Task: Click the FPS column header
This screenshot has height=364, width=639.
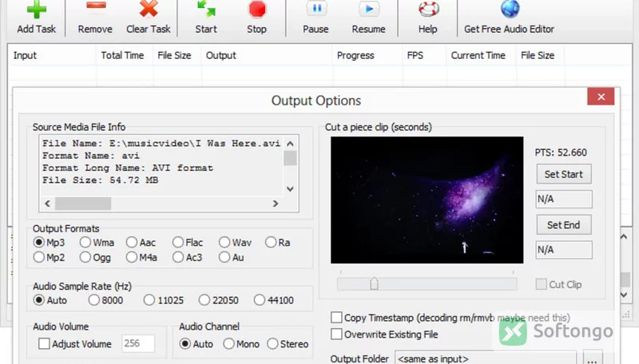Action: (424, 55)
